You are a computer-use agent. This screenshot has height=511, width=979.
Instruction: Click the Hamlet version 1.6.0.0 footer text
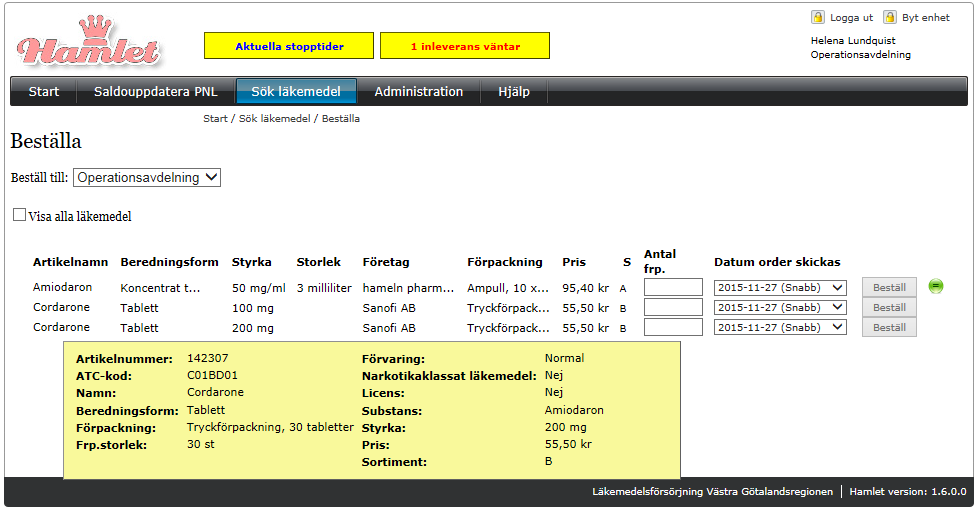click(x=907, y=492)
